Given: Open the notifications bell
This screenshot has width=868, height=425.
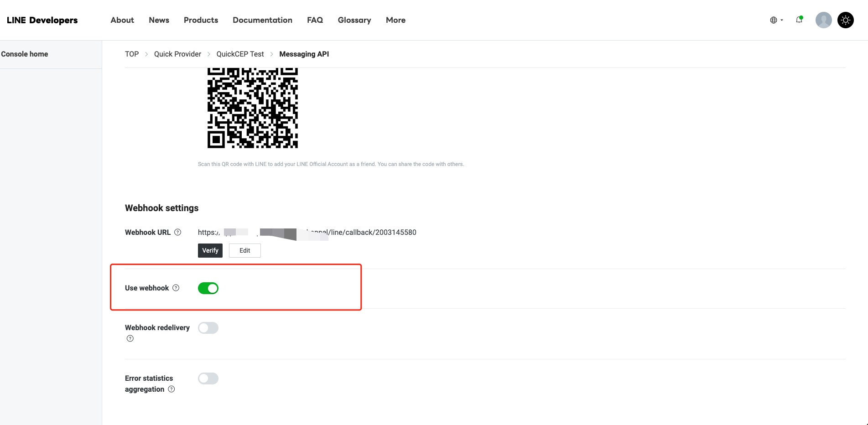Looking at the screenshot, I should pos(799,20).
